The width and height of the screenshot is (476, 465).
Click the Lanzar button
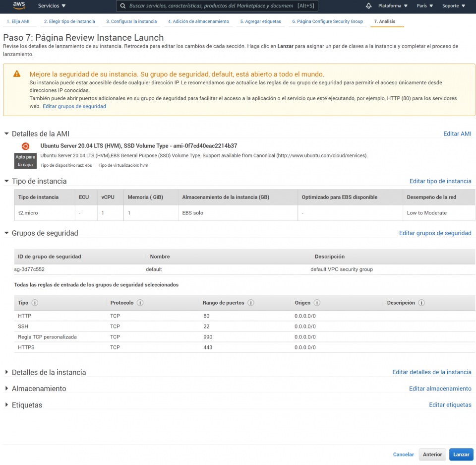click(x=461, y=455)
